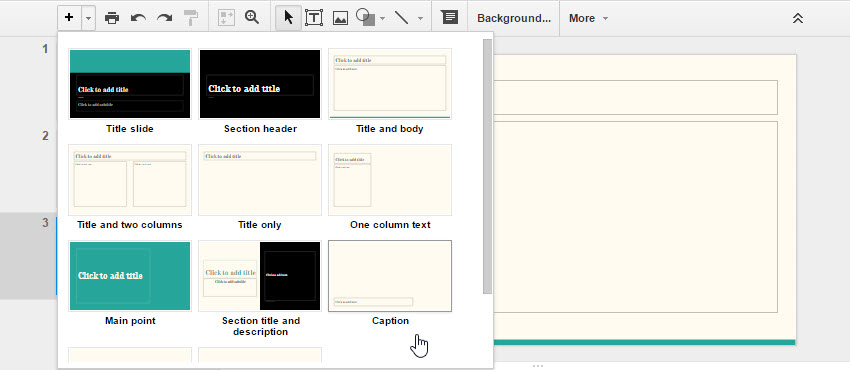Choose the Title and two columns layout
850x370 pixels.
tap(130, 180)
